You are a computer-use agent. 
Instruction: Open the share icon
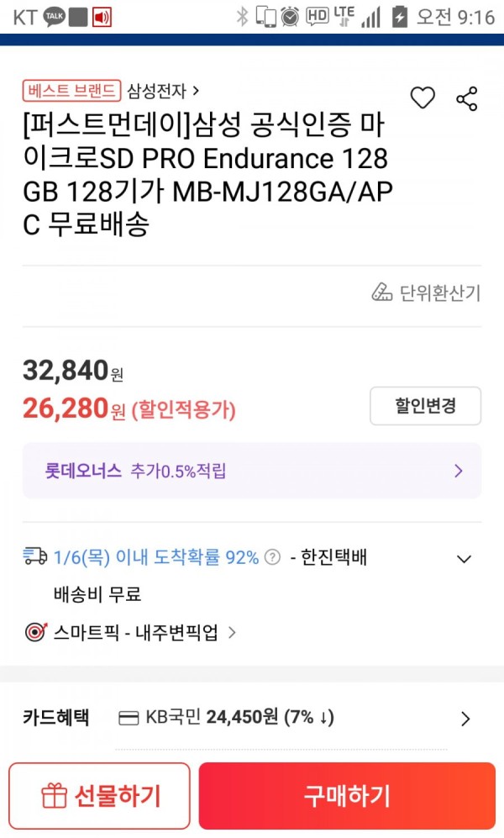(467, 99)
